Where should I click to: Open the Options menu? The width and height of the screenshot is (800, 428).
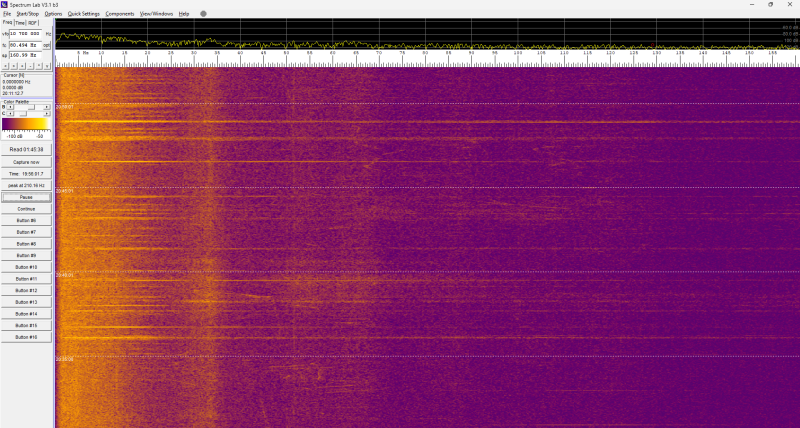pos(53,14)
